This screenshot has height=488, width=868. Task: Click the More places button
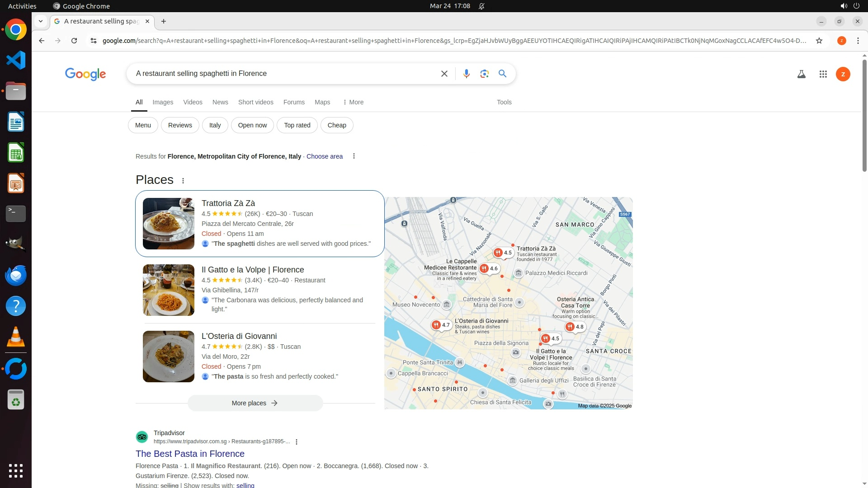coord(255,403)
